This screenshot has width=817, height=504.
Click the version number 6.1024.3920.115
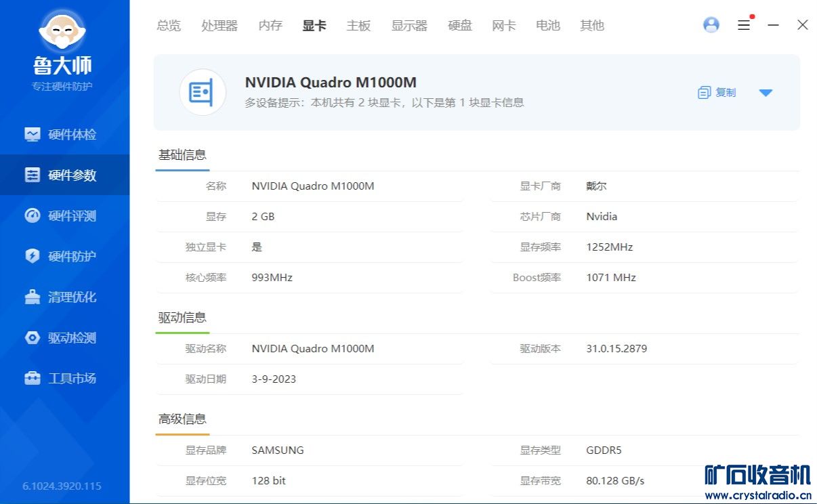62,486
